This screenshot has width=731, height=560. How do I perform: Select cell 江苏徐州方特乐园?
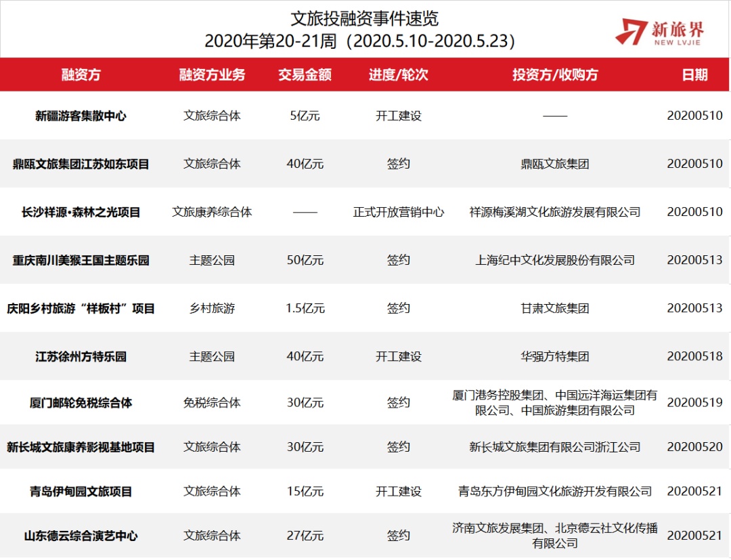[x=81, y=357]
